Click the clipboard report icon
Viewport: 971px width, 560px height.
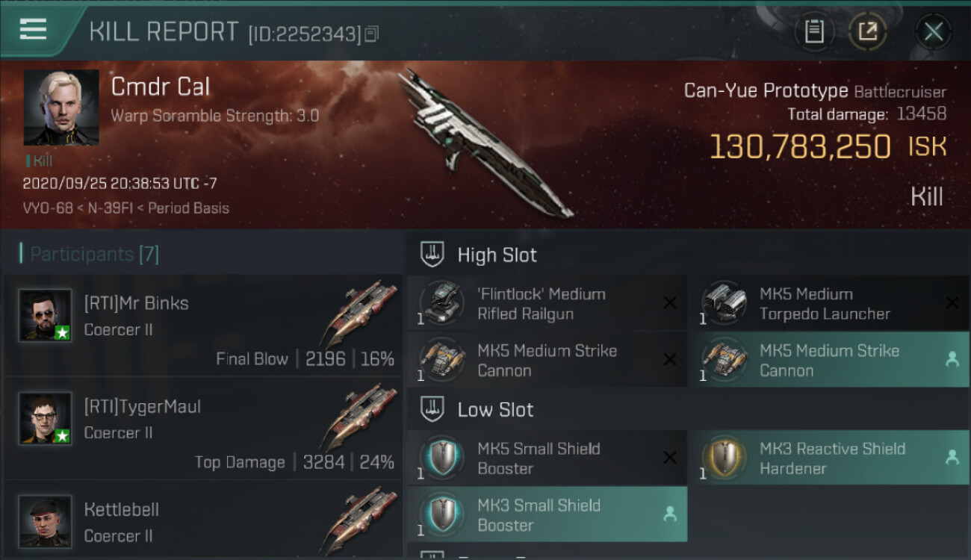pos(814,32)
